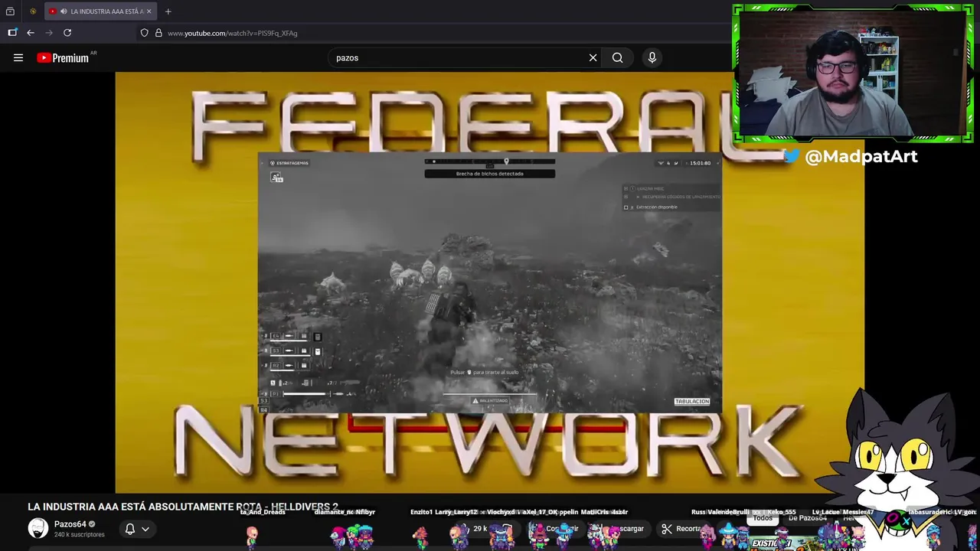
Task: Click the Compartir share button
Action: [557, 529]
